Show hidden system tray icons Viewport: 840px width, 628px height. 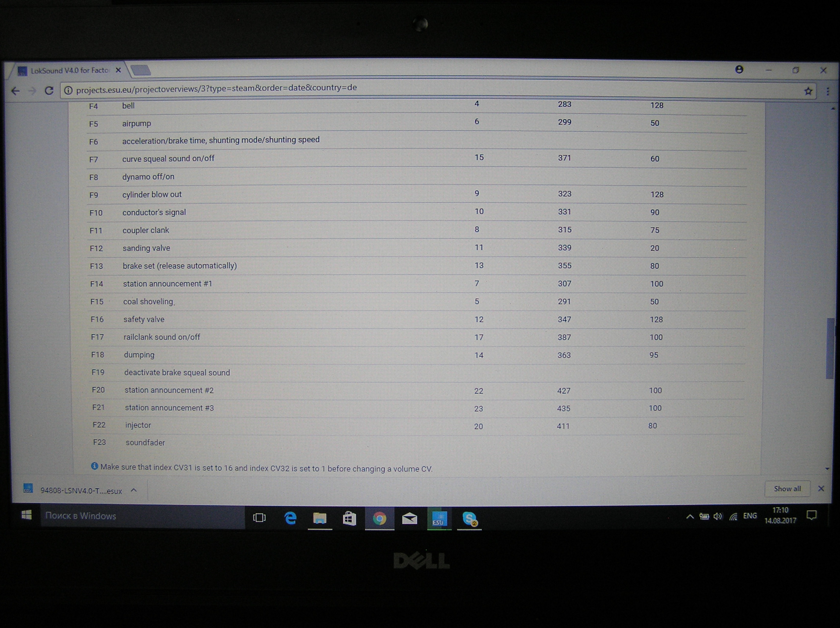pyautogui.click(x=689, y=516)
